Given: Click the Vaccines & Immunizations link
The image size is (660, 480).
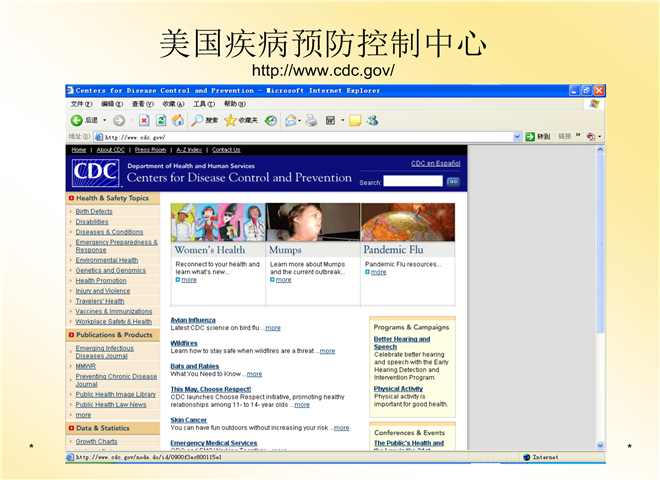Looking at the screenshot, I should [x=114, y=312].
